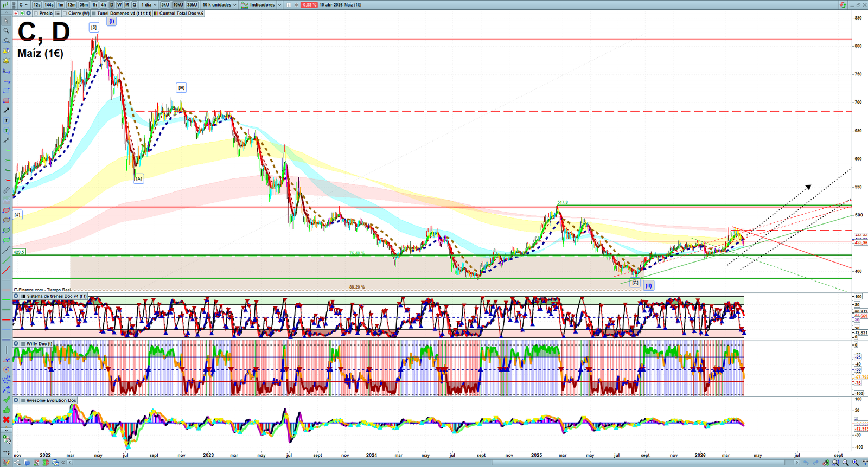The width and height of the screenshot is (868, 467).
Task: Switch to the 4h timeframe
Action: tap(103, 5)
